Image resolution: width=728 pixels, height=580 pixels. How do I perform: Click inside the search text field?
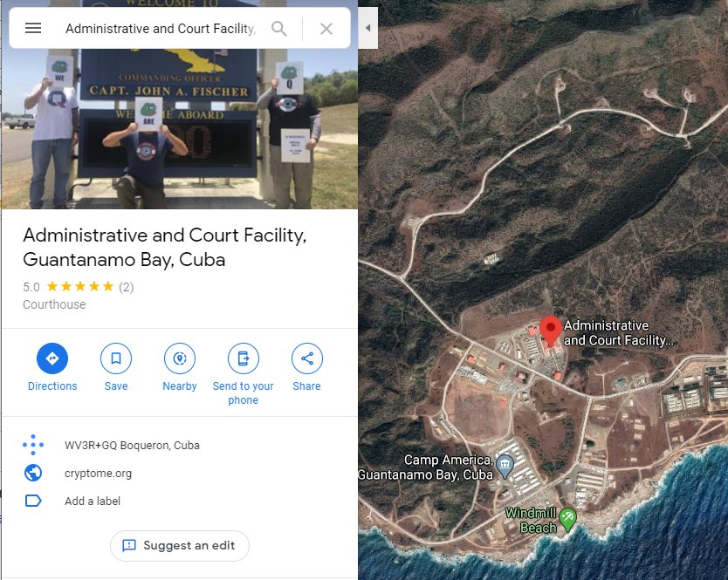[x=161, y=29]
